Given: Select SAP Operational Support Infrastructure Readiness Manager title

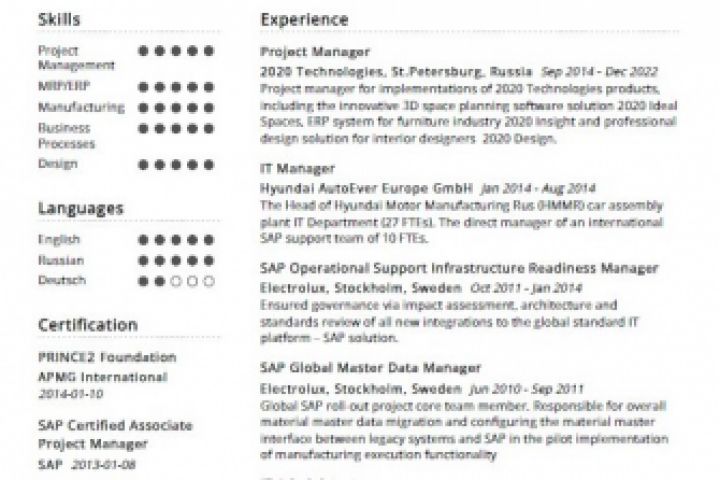Looking at the screenshot, I should pos(458,268).
